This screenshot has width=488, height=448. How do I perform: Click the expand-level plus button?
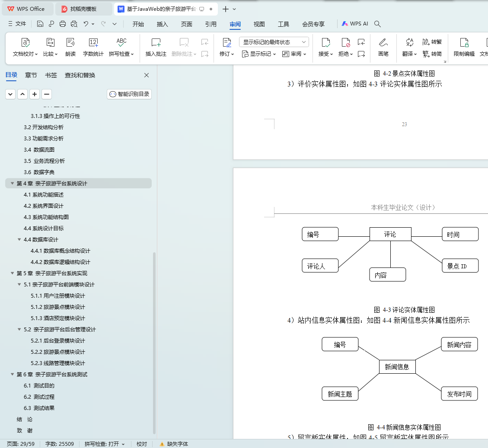(x=35, y=94)
